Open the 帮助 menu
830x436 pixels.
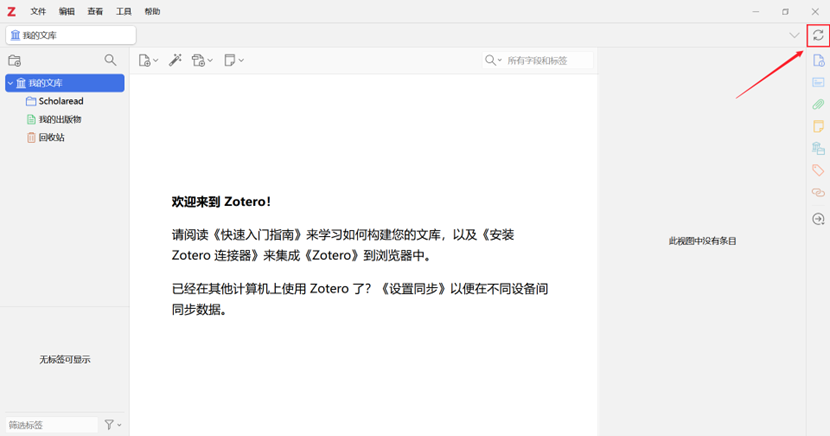coord(152,12)
